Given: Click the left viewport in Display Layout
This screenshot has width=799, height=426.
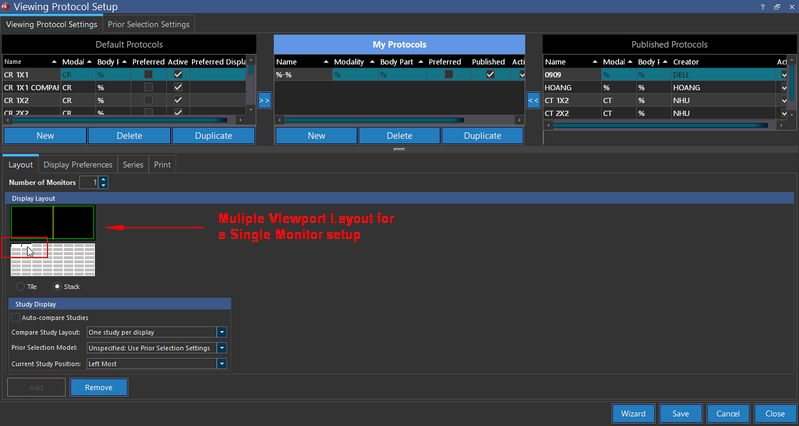Looking at the screenshot, I should [31, 223].
